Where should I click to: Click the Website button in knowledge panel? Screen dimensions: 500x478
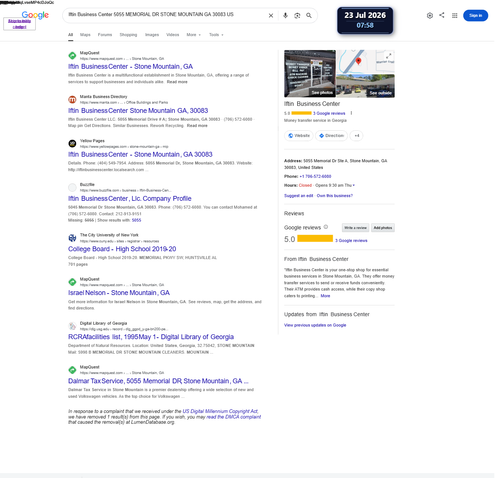click(299, 136)
